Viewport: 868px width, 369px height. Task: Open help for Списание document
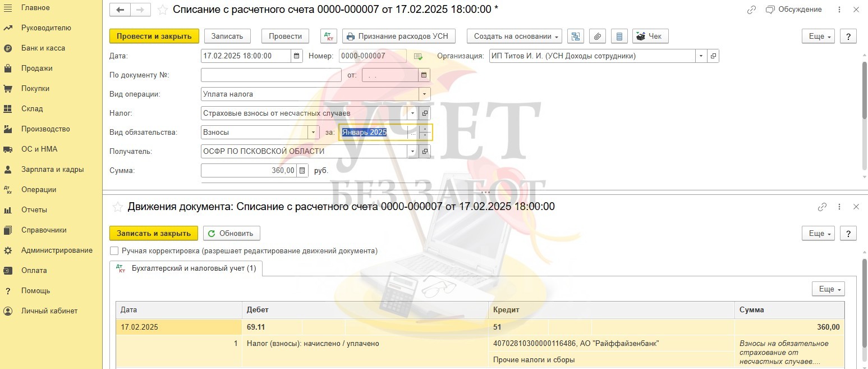[x=848, y=36]
